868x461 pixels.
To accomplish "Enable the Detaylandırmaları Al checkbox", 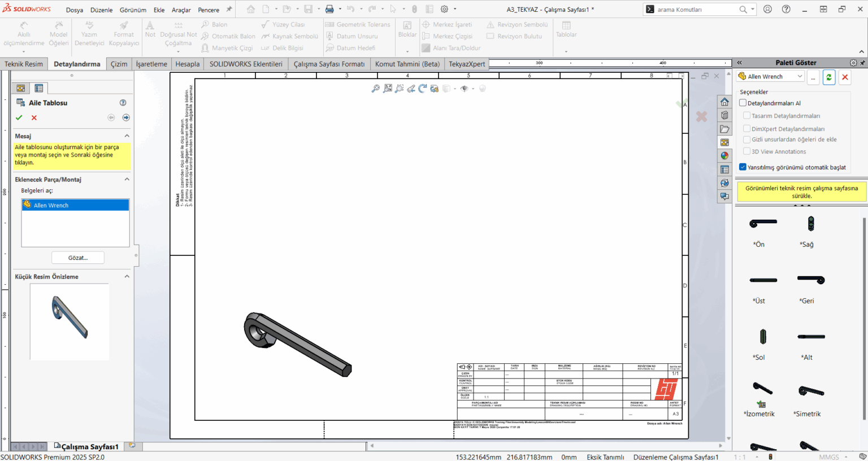I will point(743,103).
